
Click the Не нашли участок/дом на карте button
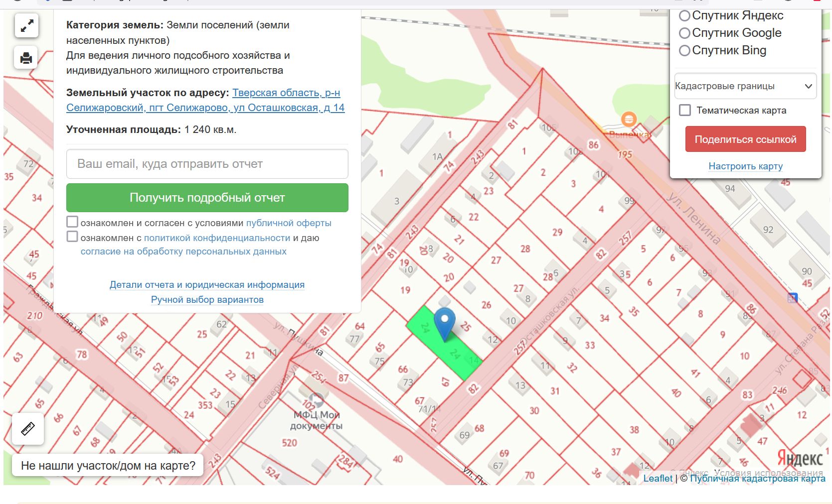pyautogui.click(x=108, y=466)
